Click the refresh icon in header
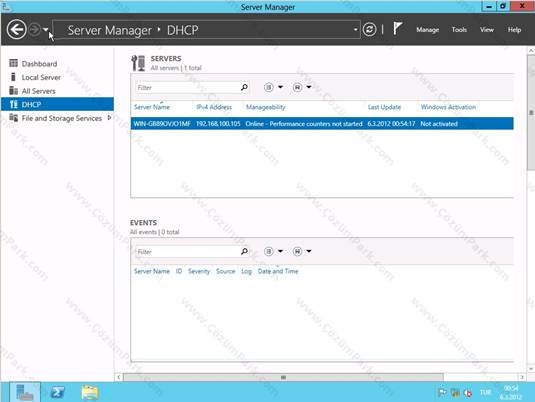Image resolution: width=535 pixels, height=402 pixels. coord(369,30)
